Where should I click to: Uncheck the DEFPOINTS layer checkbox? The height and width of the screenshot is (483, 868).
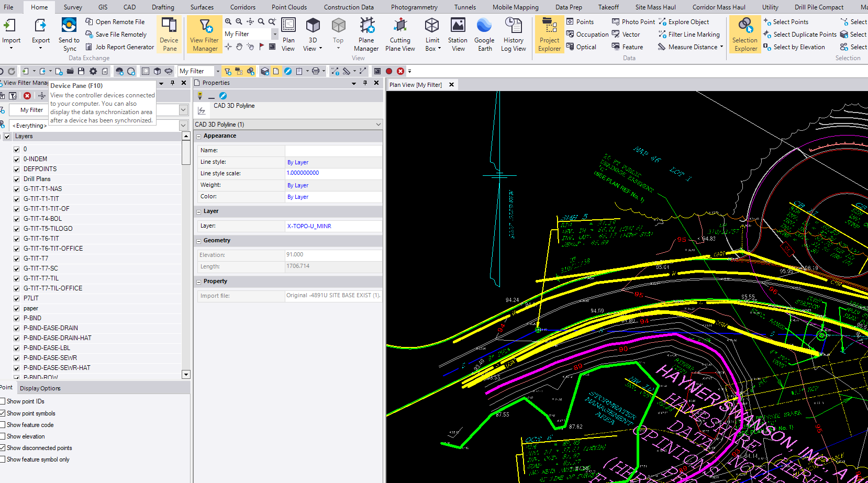[x=17, y=169]
